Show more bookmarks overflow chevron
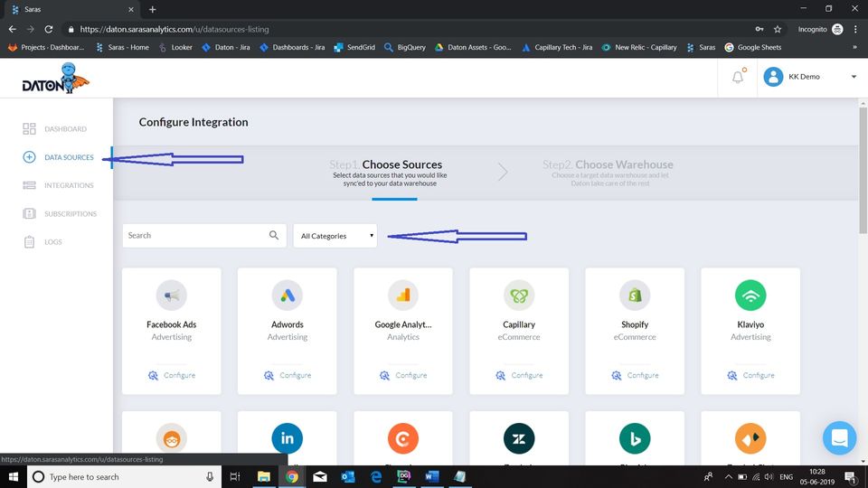Screen dimensions: 868x488 [854, 48]
